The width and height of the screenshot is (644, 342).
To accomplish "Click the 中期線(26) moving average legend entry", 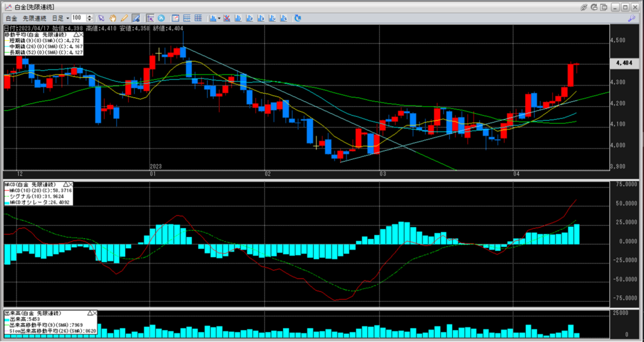I will pos(43,47).
